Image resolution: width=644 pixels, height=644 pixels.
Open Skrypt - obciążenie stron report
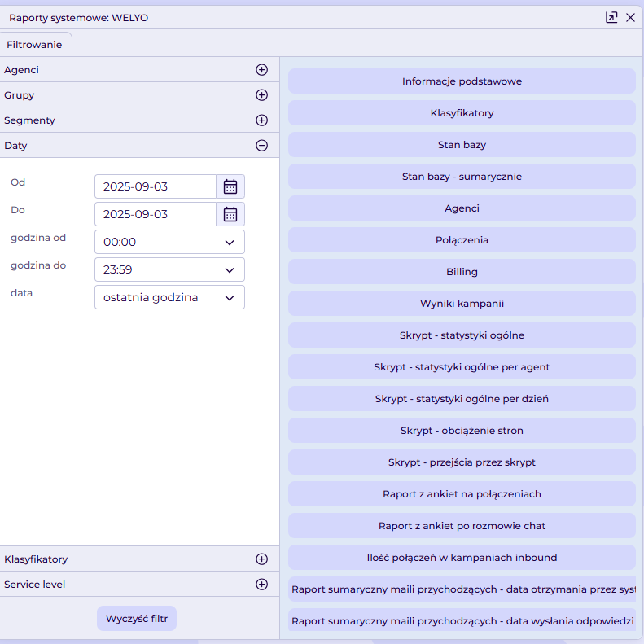coord(462,431)
